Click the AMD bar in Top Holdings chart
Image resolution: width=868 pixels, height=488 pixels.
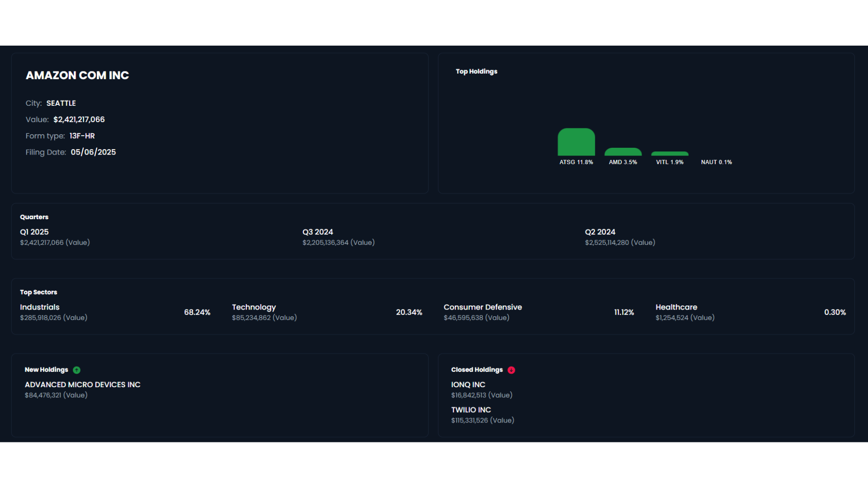[623, 152]
